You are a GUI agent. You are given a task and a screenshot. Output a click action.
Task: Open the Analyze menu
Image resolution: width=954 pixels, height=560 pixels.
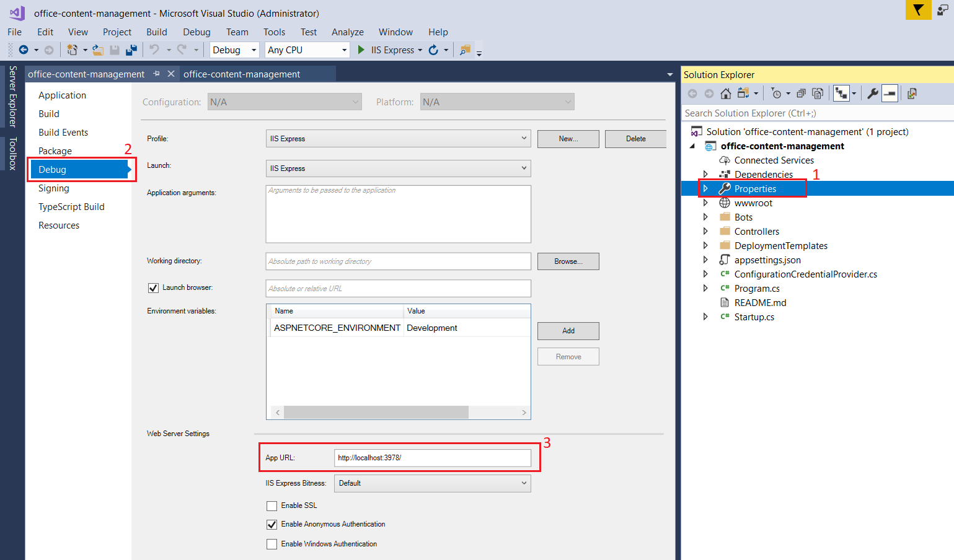[x=347, y=32]
